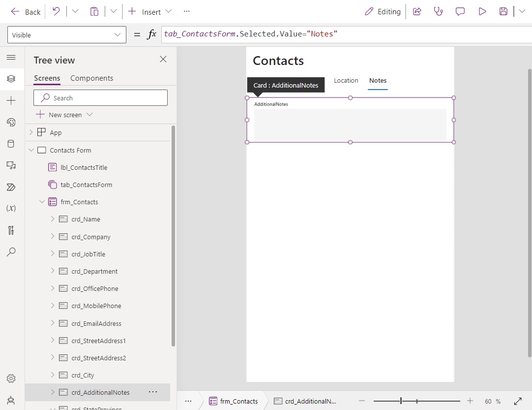
Task: Preview the app with the Play icon
Action: tap(482, 11)
